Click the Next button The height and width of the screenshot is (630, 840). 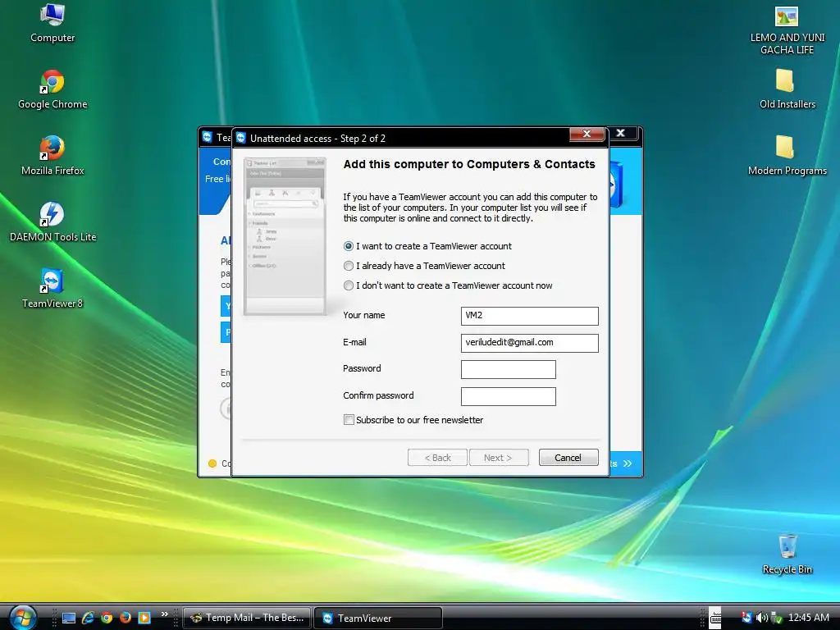click(498, 458)
